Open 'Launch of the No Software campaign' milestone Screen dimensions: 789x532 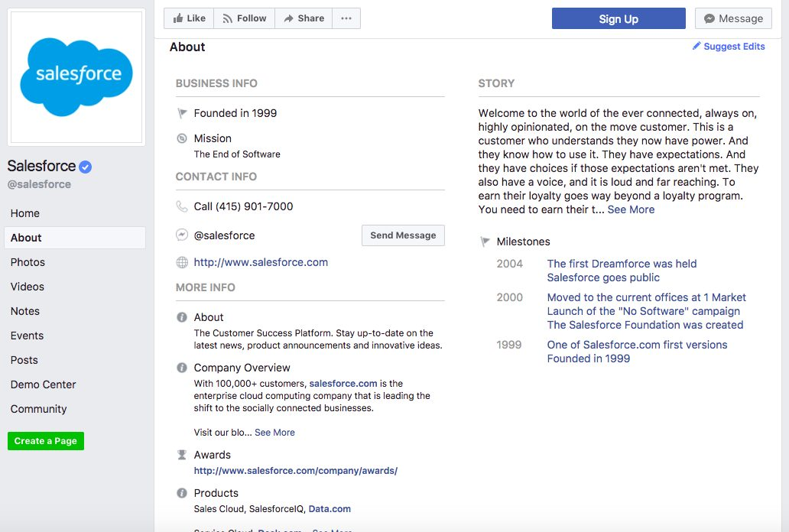click(x=644, y=311)
